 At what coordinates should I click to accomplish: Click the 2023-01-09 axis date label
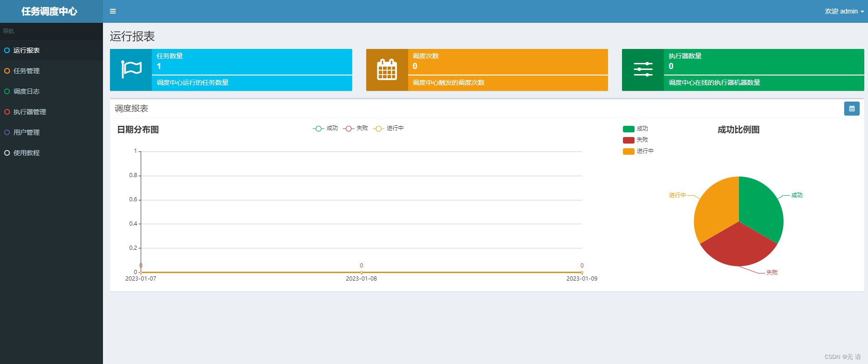pyautogui.click(x=581, y=279)
